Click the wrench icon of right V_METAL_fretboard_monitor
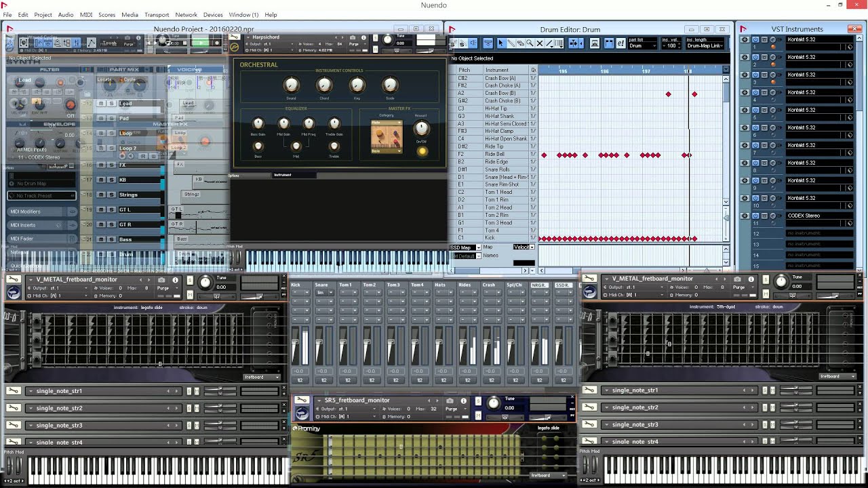Viewport: 868px width, 488px height. pos(590,279)
